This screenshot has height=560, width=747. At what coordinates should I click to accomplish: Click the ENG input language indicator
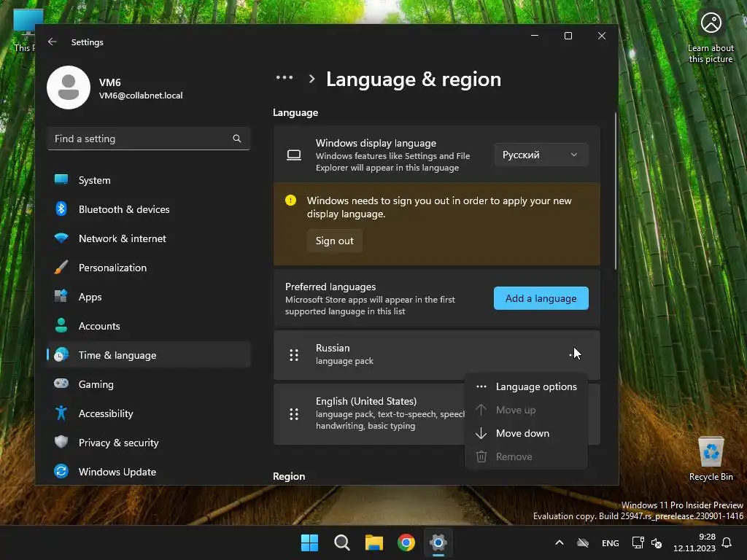[x=611, y=542]
